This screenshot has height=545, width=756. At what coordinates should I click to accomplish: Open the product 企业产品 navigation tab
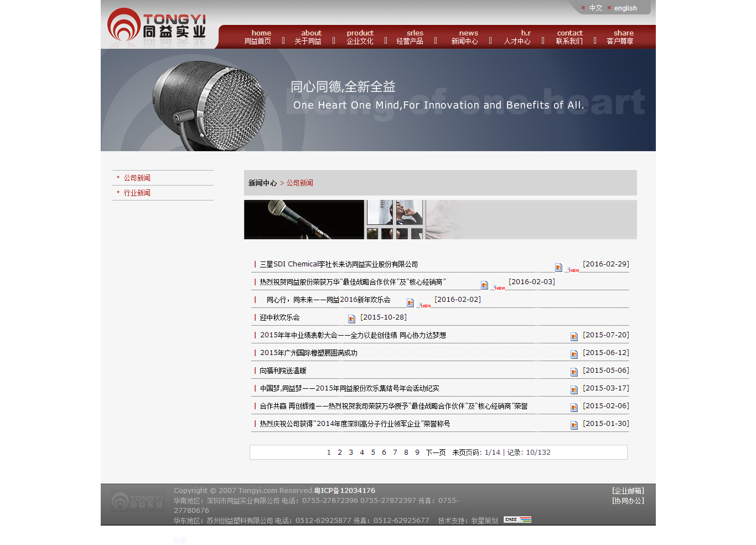pos(360,37)
